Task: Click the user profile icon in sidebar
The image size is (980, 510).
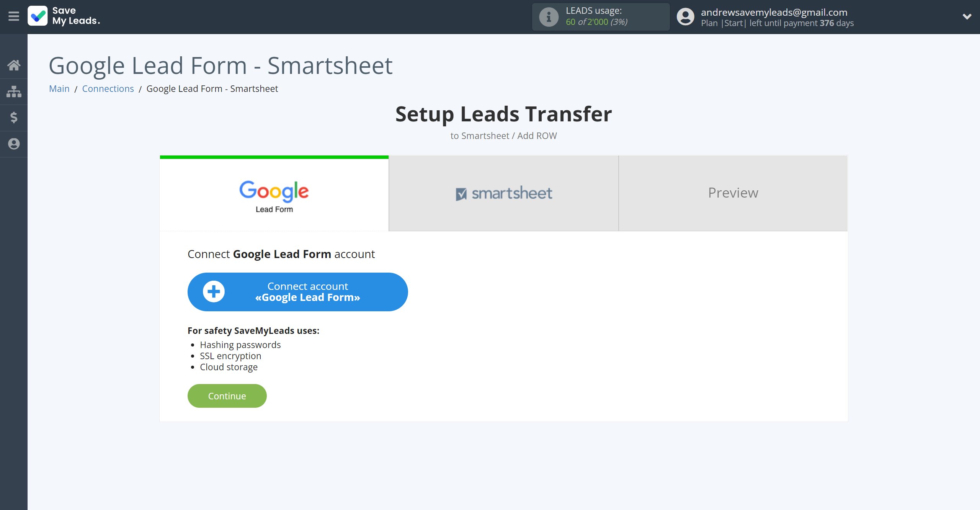Action: (14, 144)
